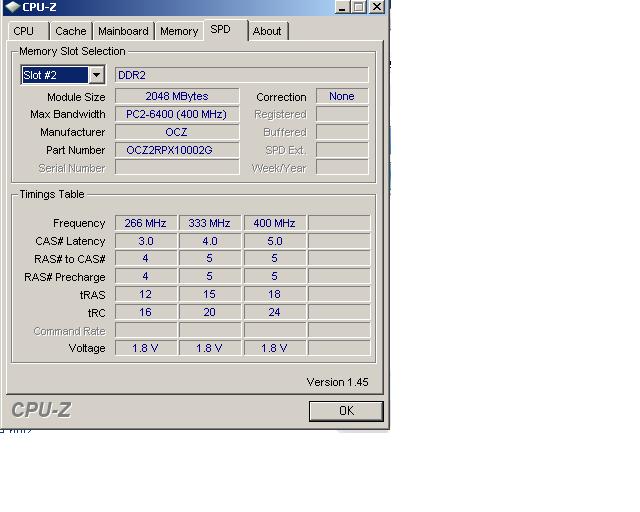Click the 2048 MBytes module size value
Viewport: 640px width, 512px height.
click(x=177, y=96)
